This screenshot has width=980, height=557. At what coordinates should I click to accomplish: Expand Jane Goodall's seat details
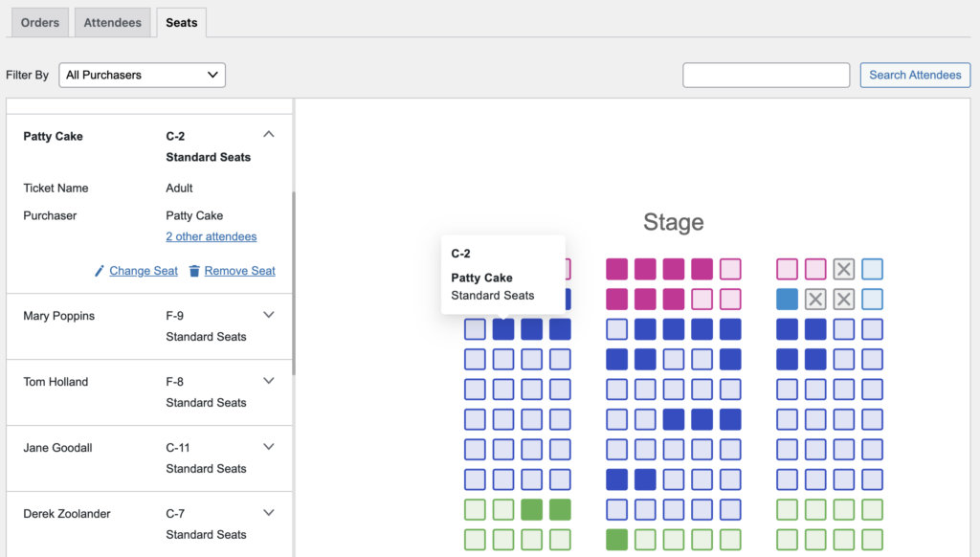[269, 447]
